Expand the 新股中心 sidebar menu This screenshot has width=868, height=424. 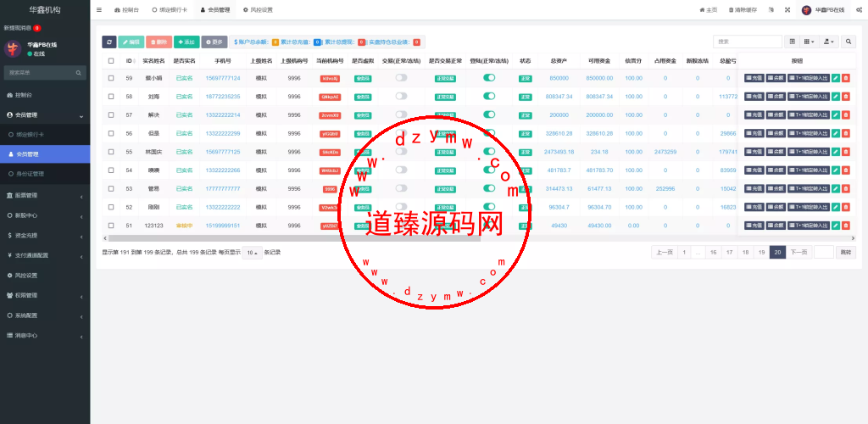[x=45, y=215]
